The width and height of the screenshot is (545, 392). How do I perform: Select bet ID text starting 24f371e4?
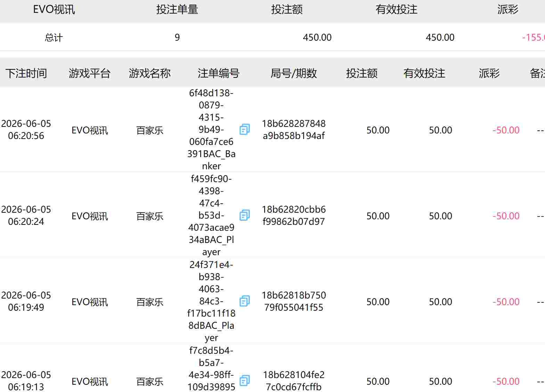point(211,301)
